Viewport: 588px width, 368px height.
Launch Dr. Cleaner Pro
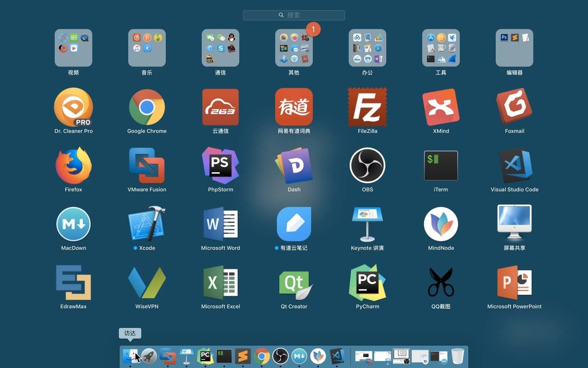coord(73,107)
